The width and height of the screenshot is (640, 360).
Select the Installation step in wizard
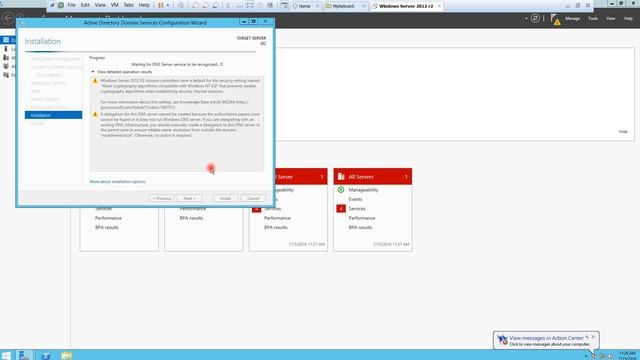coord(53,115)
